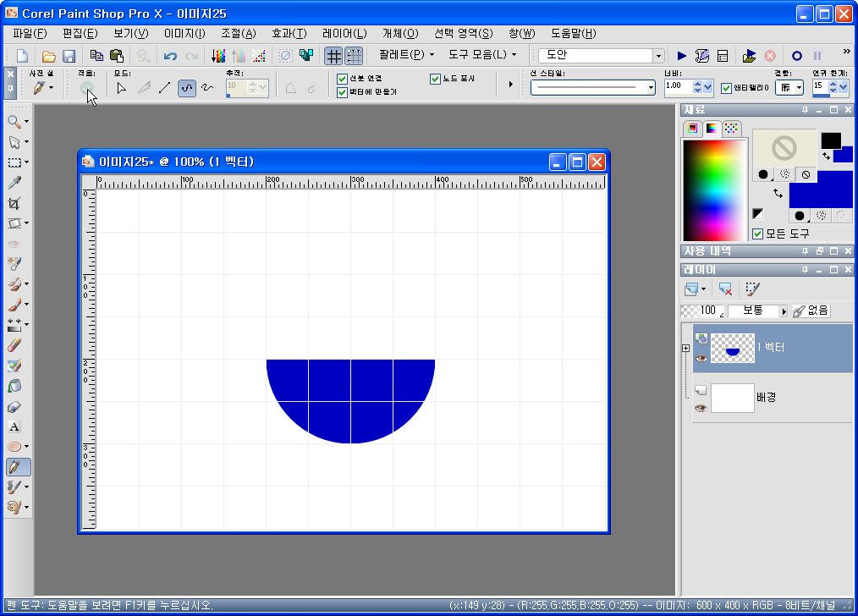Save the image with the floppy disk icon
858x616 pixels.
coord(69,56)
